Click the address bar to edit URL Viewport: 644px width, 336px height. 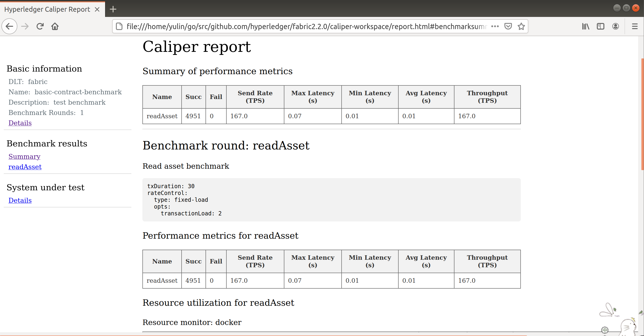[x=300, y=26]
